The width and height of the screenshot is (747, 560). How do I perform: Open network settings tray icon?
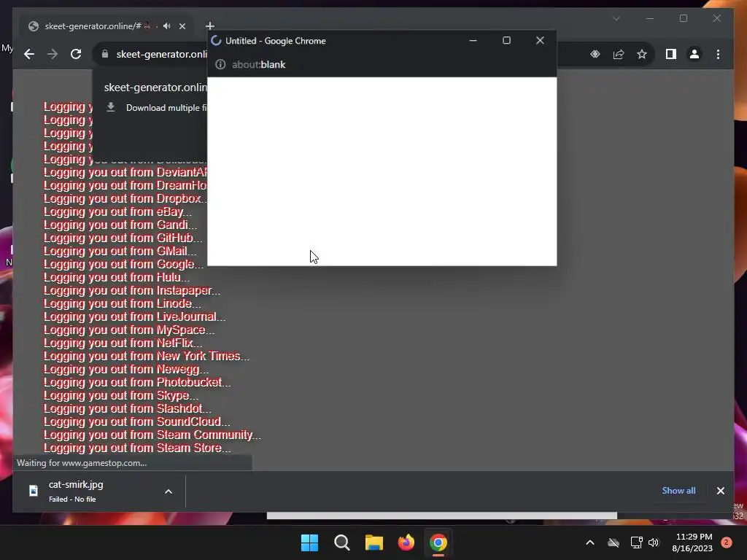636,542
